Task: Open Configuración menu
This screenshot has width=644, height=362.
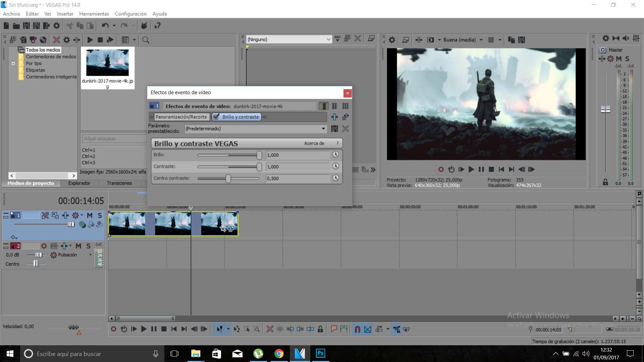Action: 130,14
